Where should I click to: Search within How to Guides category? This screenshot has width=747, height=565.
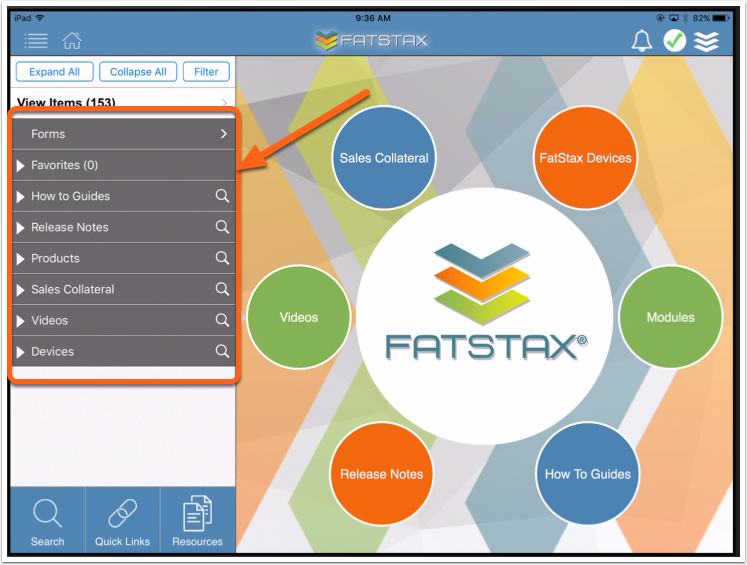pyautogui.click(x=222, y=196)
